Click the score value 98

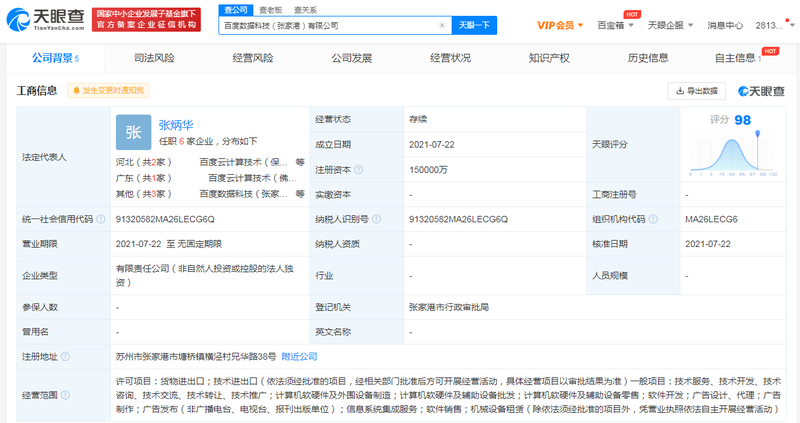tap(742, 120)
